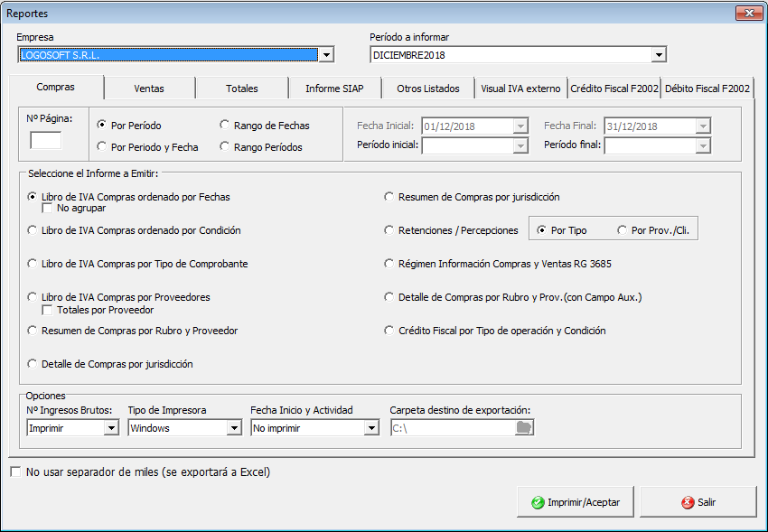
Task: Open the Empresa dropdown
Action: coord(327,55)
